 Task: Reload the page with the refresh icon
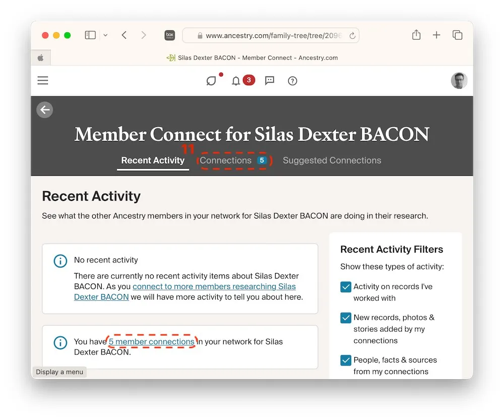352,36
